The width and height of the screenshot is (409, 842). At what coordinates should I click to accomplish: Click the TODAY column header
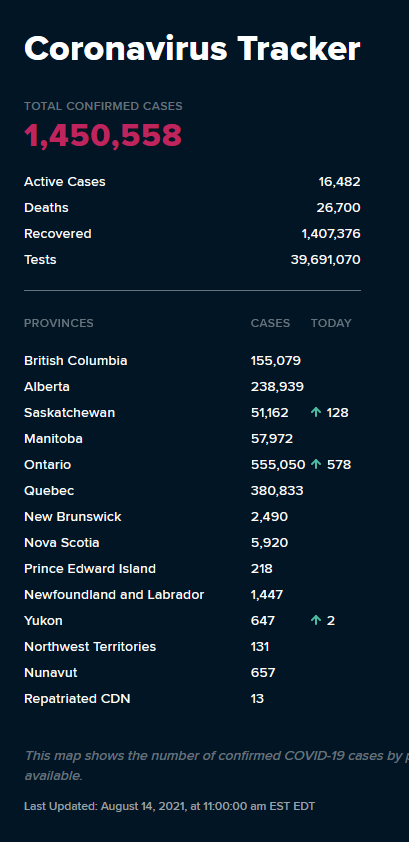coord(331,323)
